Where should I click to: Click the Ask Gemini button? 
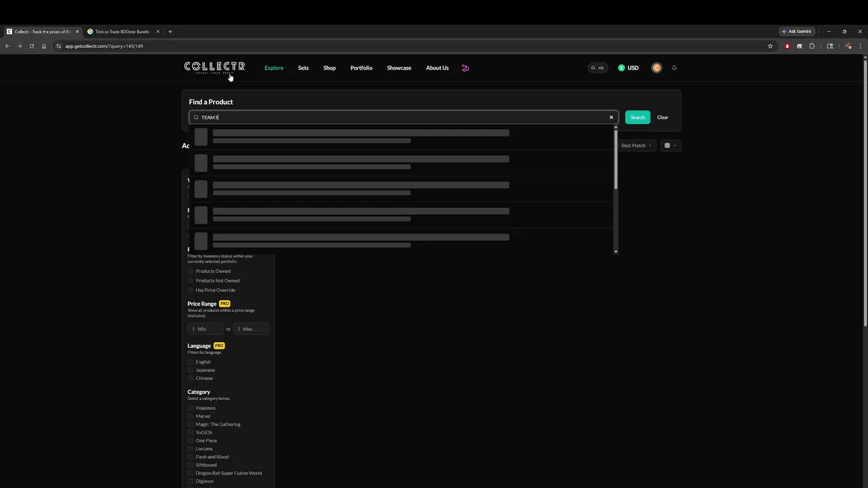(x=797, y=32)
